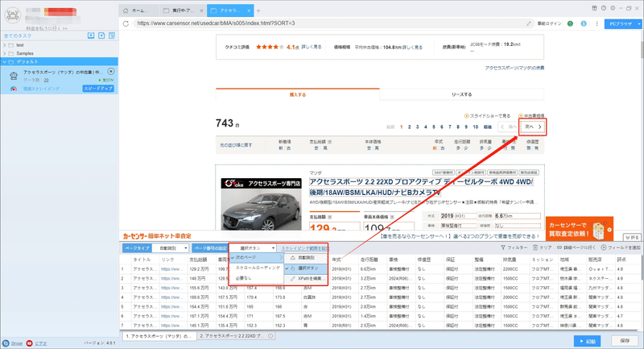Click the robot icon of the task
644x349 pixels.
tap(14, 76)
